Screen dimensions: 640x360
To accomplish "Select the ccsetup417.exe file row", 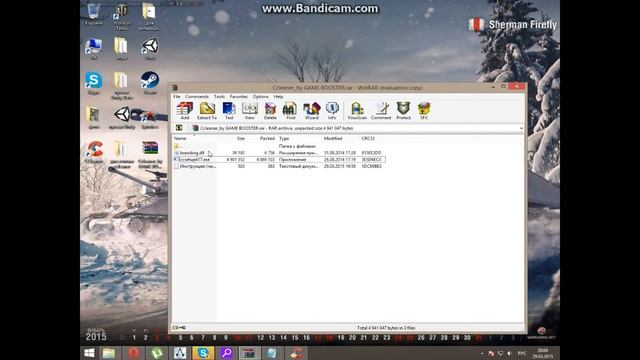I will pos(279,160).
